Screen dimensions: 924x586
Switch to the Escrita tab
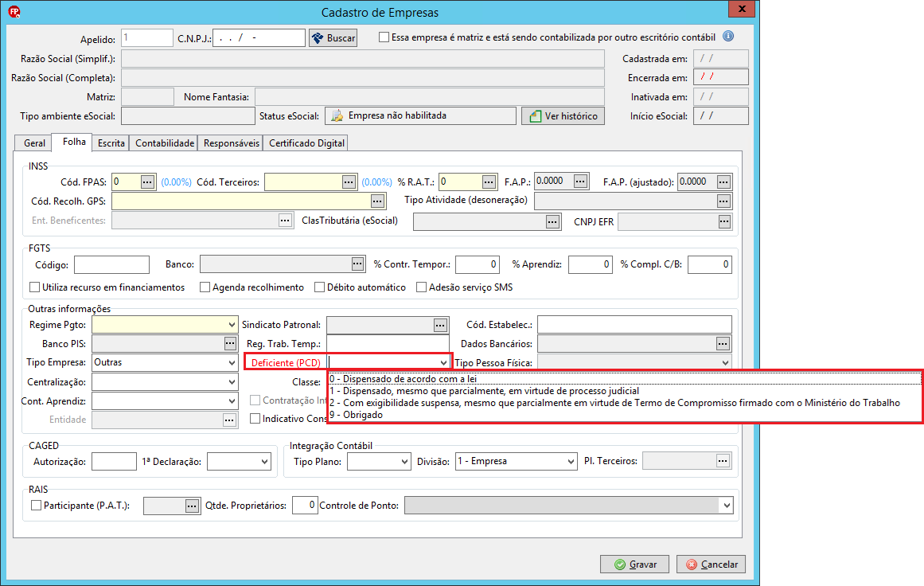click(111, 143)
